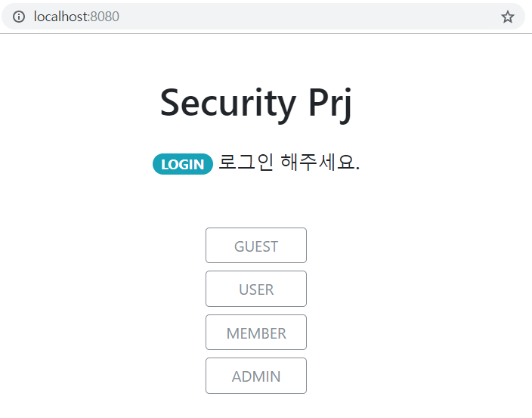Click the word localhost in the URL

pyautogui.click(x=60, y=17)
